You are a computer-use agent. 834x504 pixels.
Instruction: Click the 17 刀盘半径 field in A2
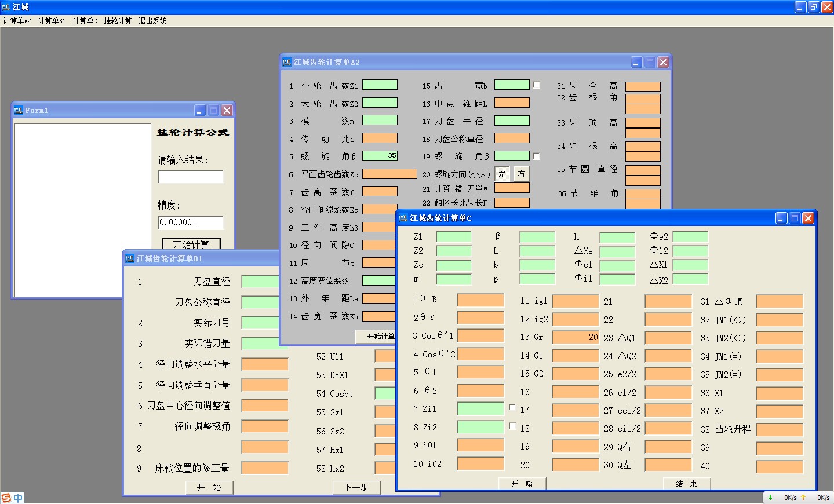click(512, 120)
